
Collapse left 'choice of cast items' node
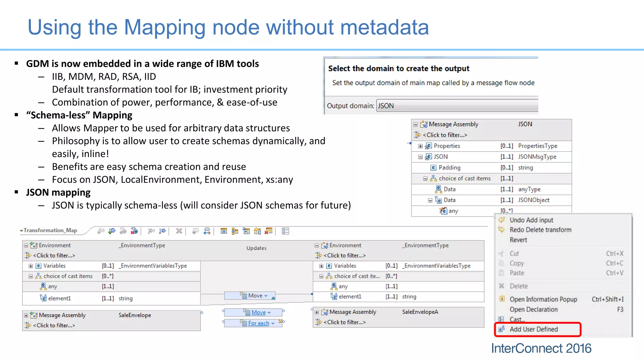[31, 276]
